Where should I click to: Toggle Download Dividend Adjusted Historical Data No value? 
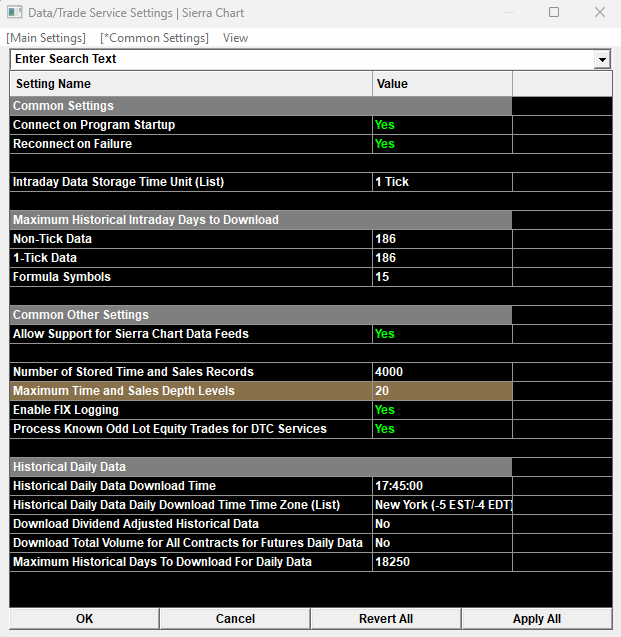point(442,524)
